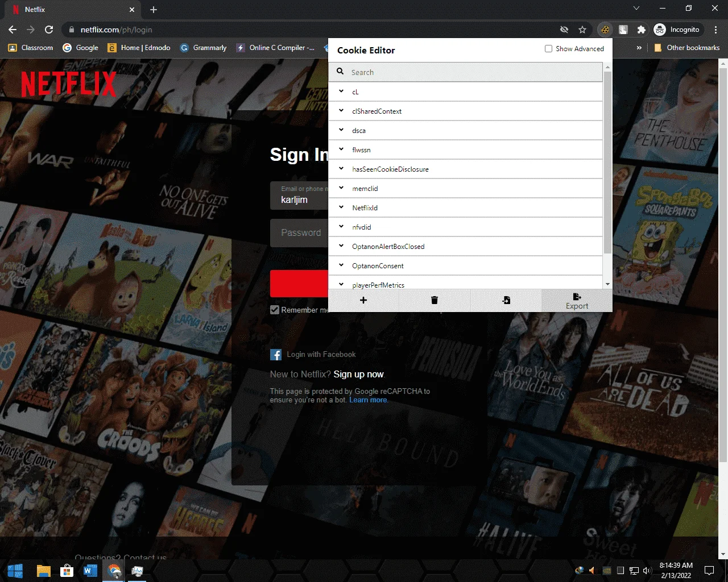The height and width of the screenshot is (582, 728).
Task: Open the Windows Start menu
Action: pyautogui.click(x=15, y=571)
